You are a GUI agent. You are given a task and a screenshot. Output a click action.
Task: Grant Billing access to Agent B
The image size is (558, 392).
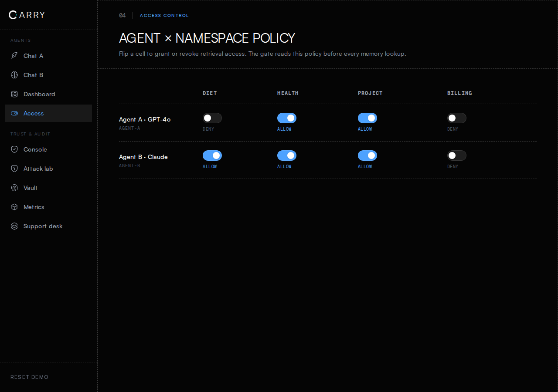(x=457, y=155)
